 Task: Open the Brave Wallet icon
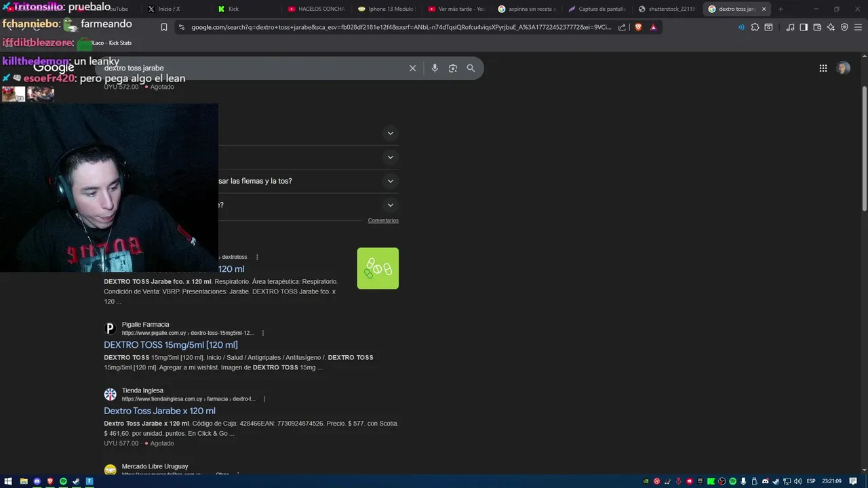[x=817, y=27]
